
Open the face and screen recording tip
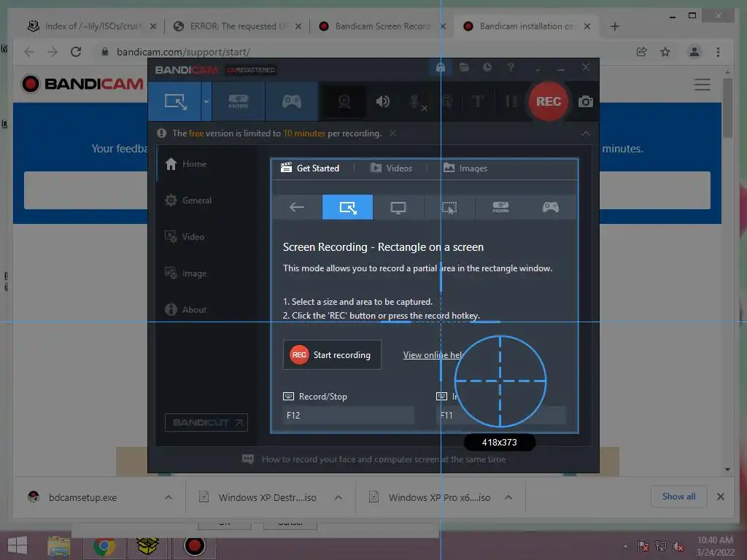[374, 459]
